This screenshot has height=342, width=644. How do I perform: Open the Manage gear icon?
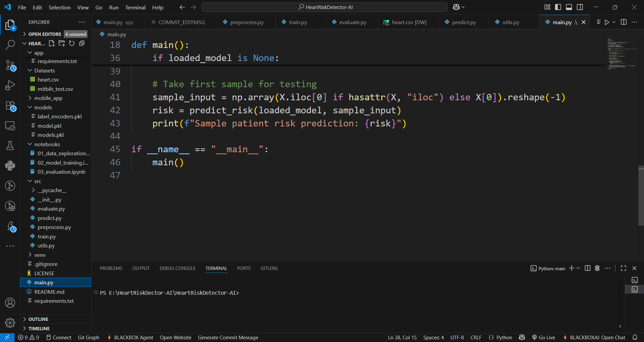[10, 323]
